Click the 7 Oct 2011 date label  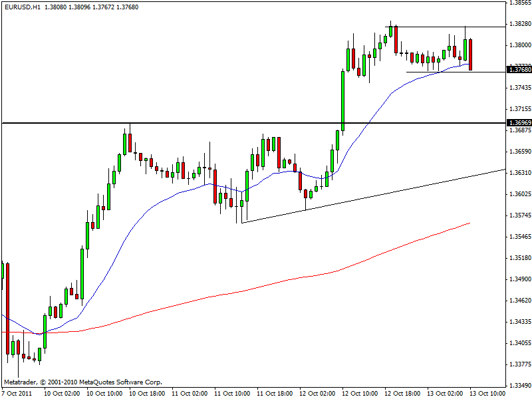[18, 393]
